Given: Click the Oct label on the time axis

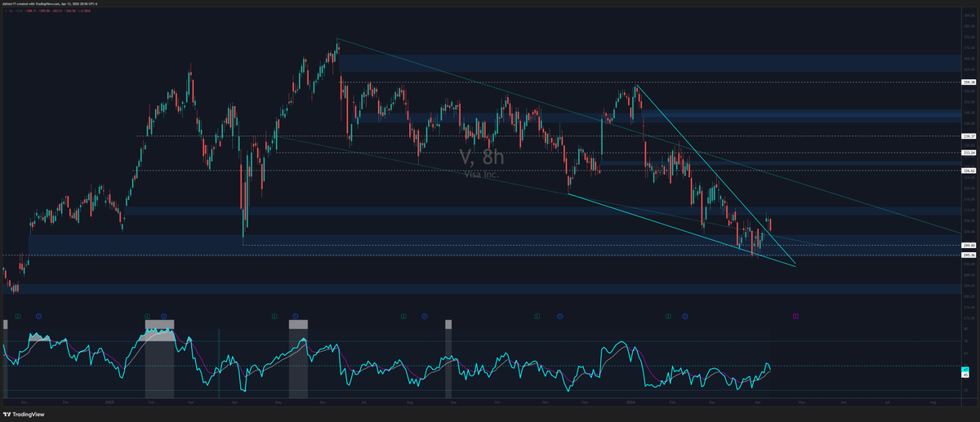Looking at the screenshot, I should pos(497,402).
